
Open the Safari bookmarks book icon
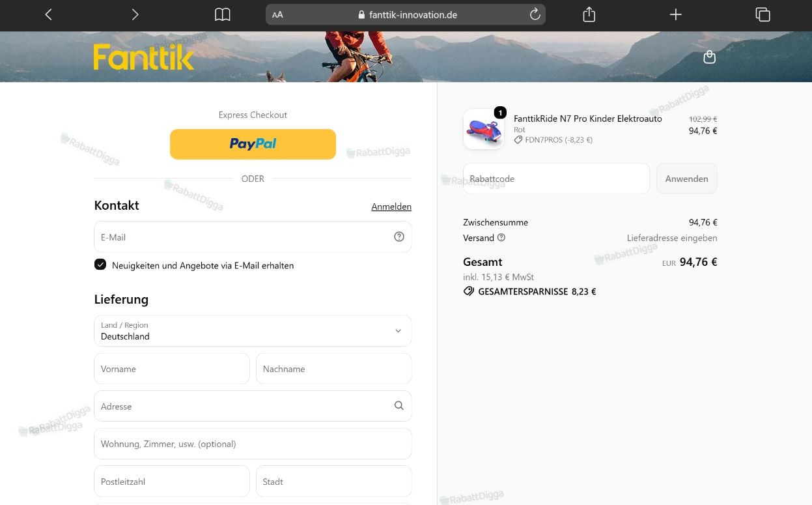223,14
